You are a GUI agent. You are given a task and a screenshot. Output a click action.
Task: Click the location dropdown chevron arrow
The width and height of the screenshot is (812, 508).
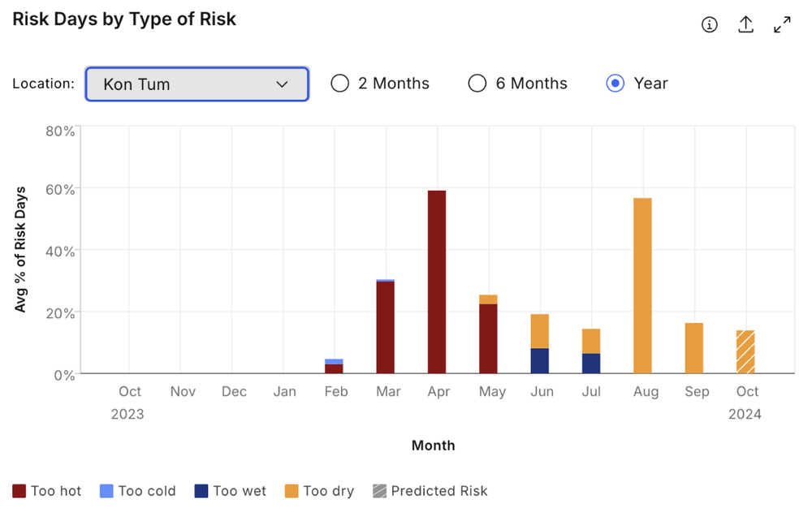click(282, 84)
